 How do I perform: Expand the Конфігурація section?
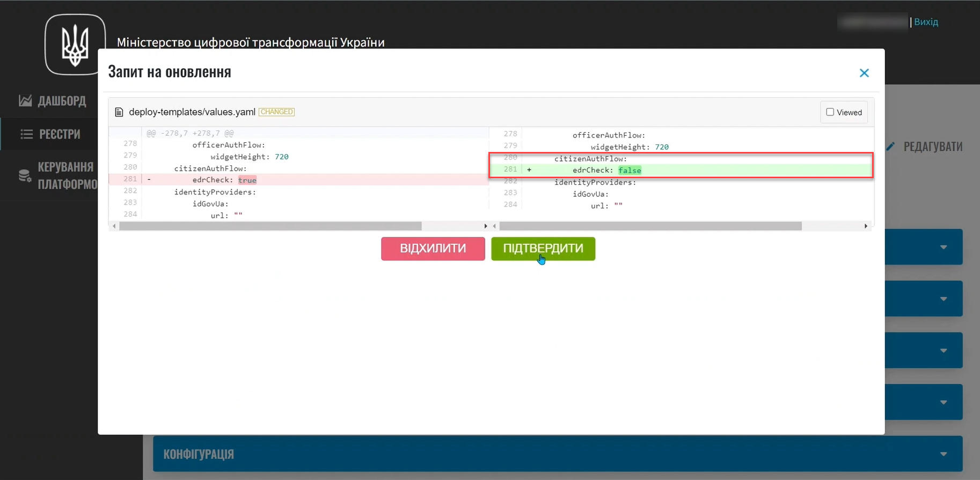pyautogui.click(x=558, y=454)
